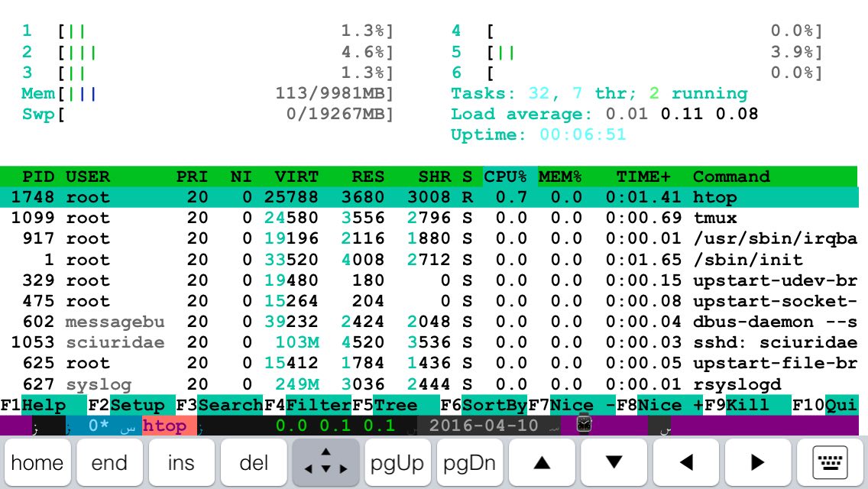This screenshot has height=489, width=868.
Task: Click the CPU 5 usage meter
Action: pos(637,52)
